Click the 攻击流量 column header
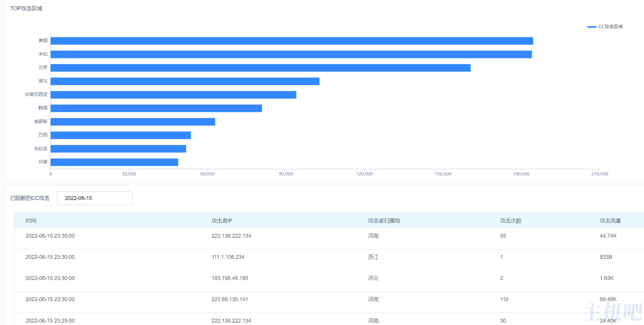This screenshot has height=325, width=644. point(610,221)
